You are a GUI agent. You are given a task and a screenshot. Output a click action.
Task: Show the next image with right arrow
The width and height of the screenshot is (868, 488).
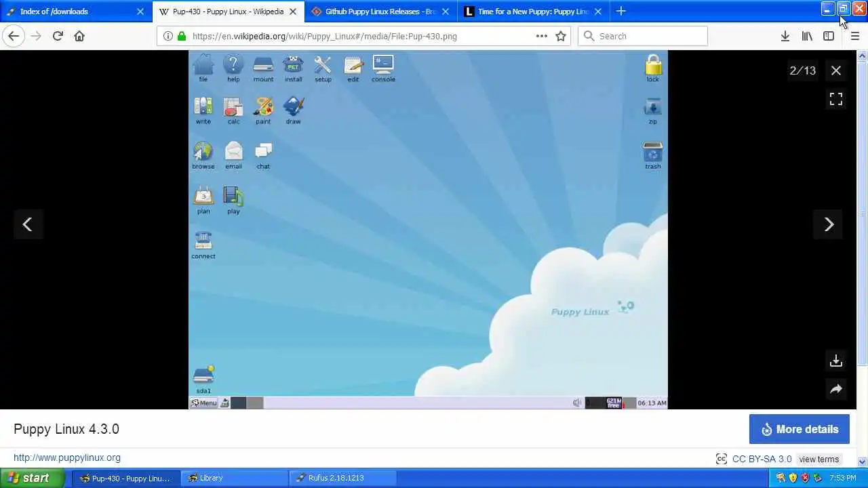(x=829, y=224)
